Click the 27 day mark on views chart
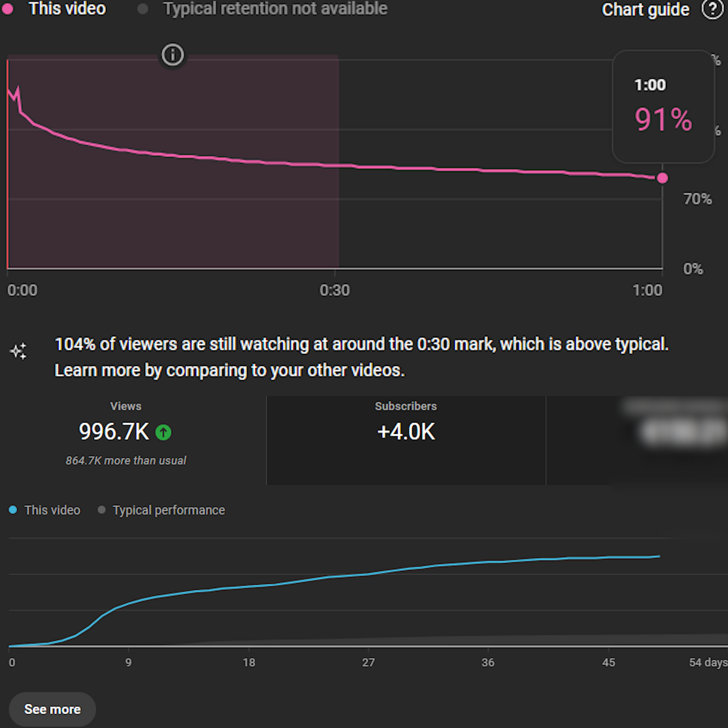This screenshot has width=728, height=728. tap(368, 662)
